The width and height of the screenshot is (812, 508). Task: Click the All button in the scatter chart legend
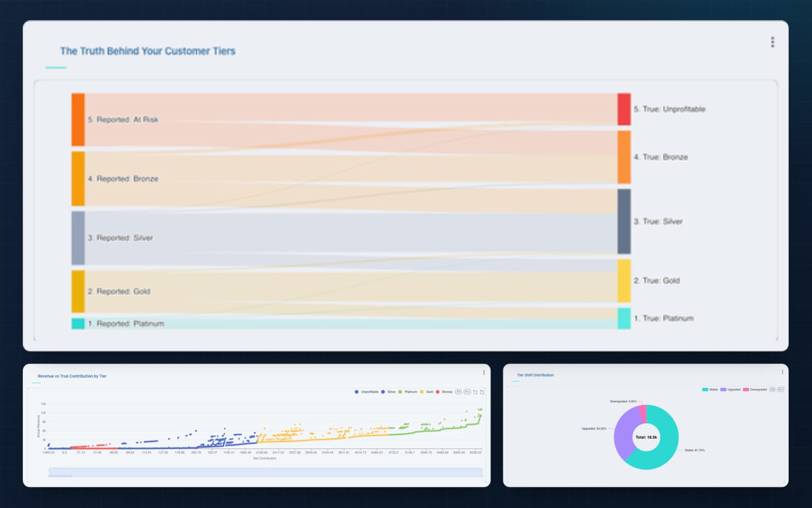(x=458, y=392)
